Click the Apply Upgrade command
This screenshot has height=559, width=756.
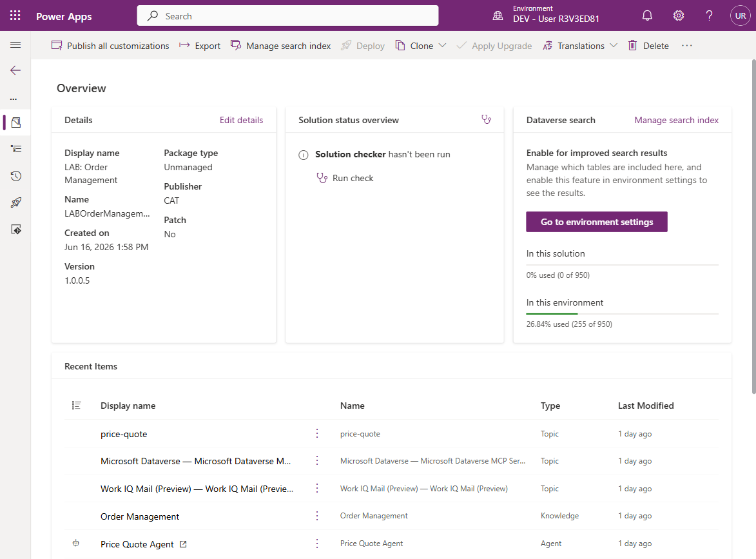click(494, 45)
